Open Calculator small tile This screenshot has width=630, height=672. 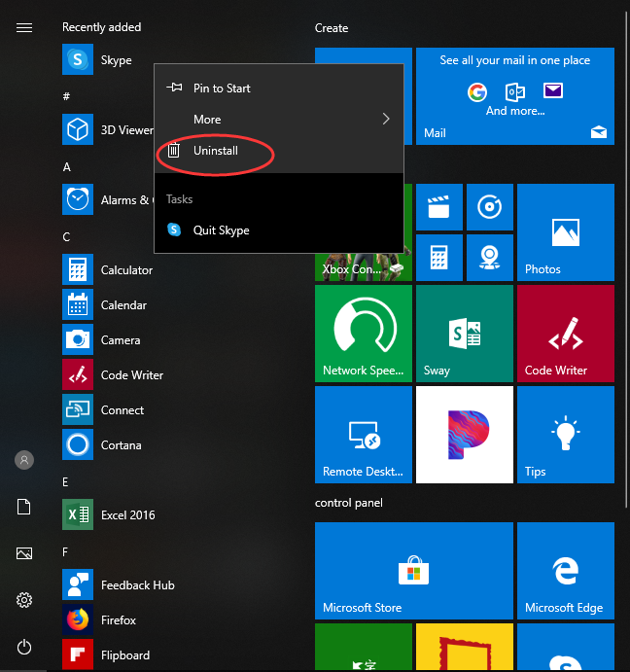439,258
